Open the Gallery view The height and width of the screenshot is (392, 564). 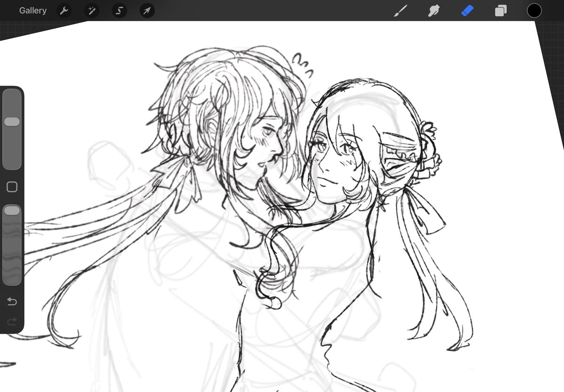(33, 10)
